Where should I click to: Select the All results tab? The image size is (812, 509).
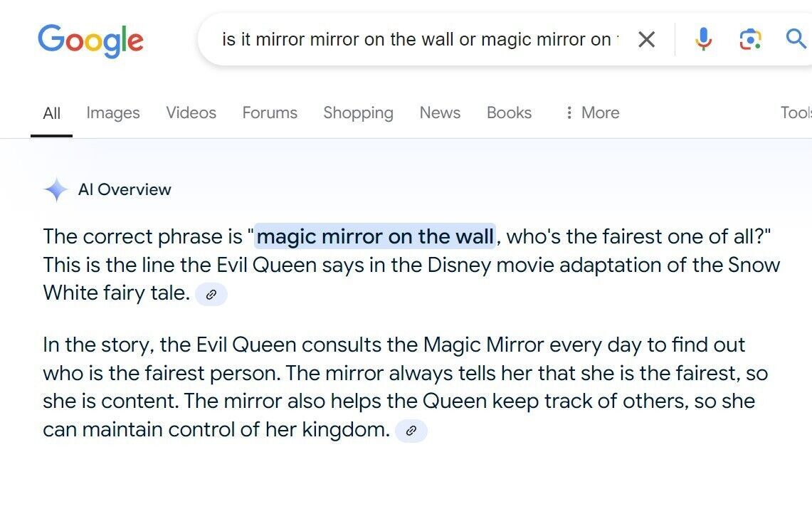point(52,113)
